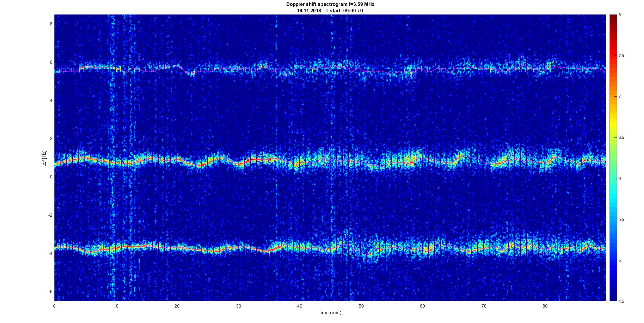Click the y-axis tick label -2

click(50, 215)
